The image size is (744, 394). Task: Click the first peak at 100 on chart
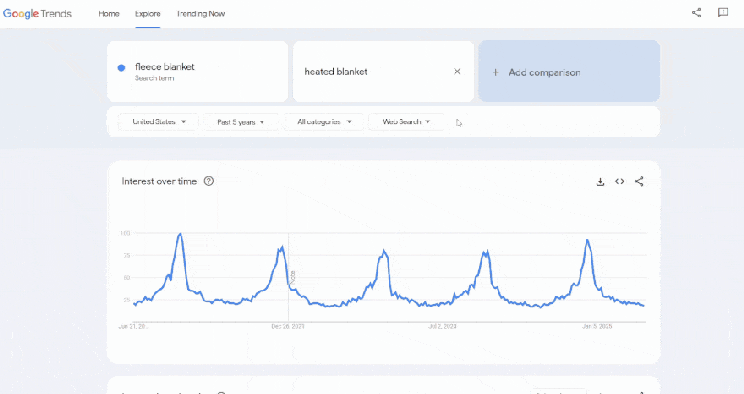point(180,234)
